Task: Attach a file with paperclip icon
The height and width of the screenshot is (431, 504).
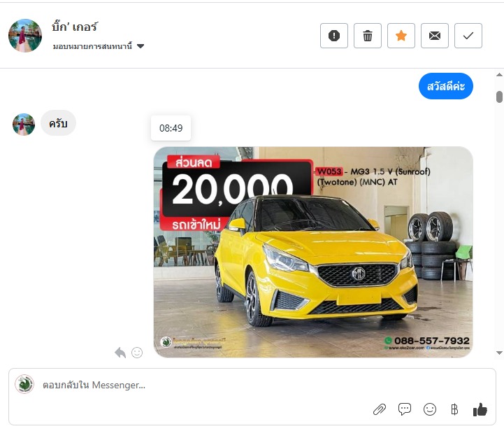Action: pos(380,409)
